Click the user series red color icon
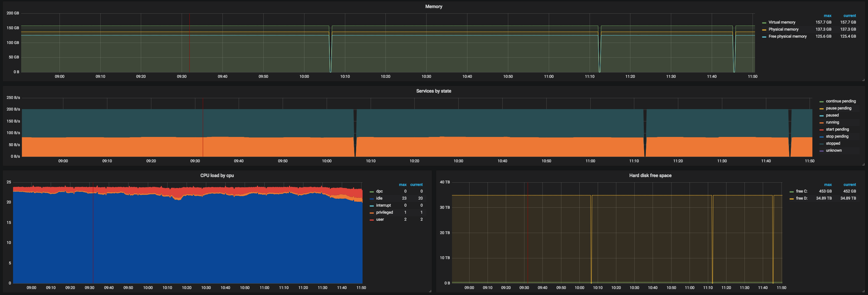The width and height of the screenshot is (868, 295). click(x=372, y=220)
